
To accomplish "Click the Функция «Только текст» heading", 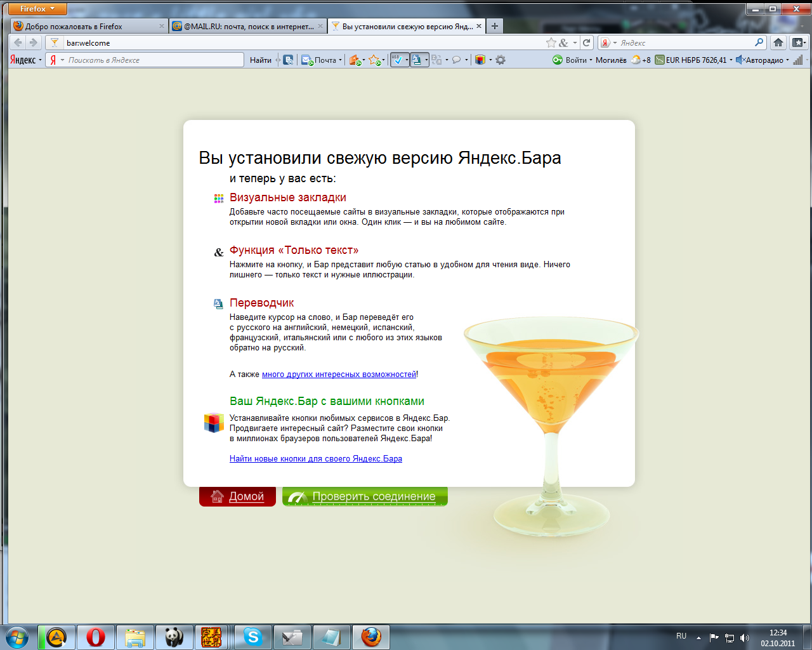I will coord(294,250).
